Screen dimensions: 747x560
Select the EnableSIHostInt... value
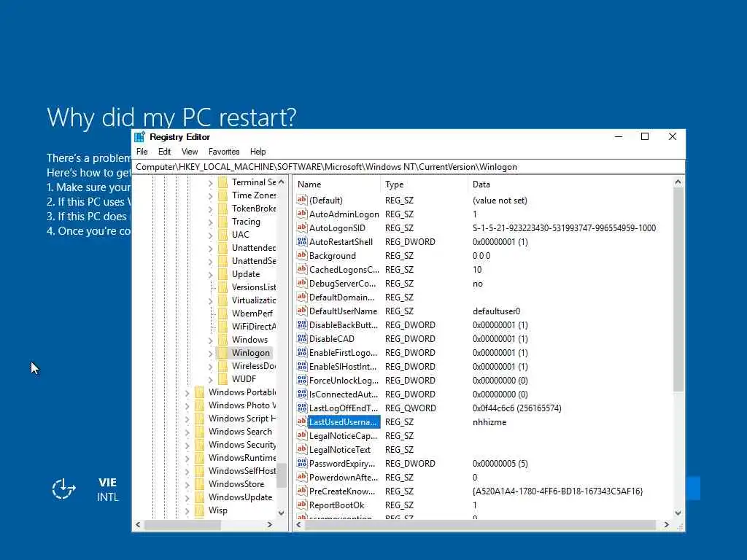[x=343, y=367]
